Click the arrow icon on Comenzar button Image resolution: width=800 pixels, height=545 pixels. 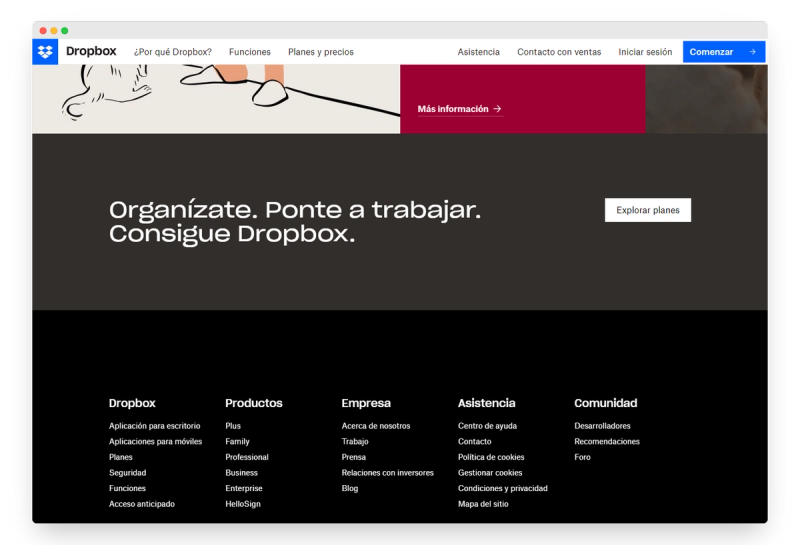point(753,52)
